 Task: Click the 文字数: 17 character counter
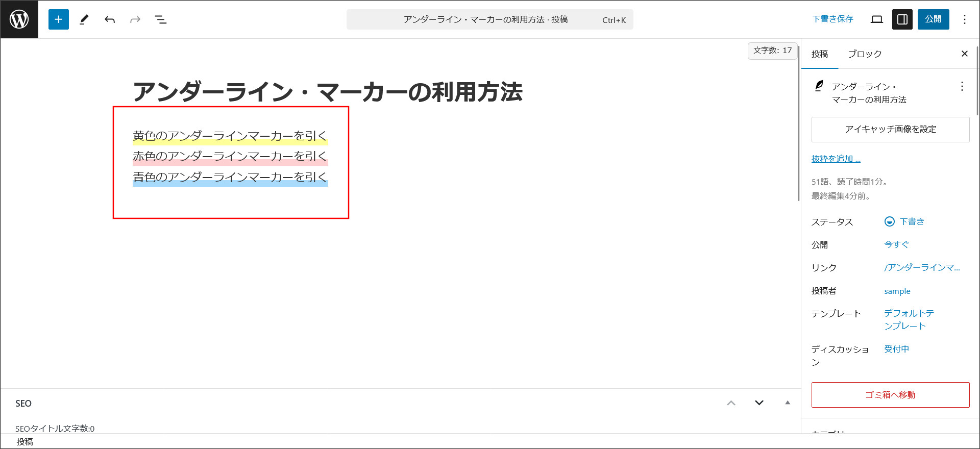coord(773,51)
